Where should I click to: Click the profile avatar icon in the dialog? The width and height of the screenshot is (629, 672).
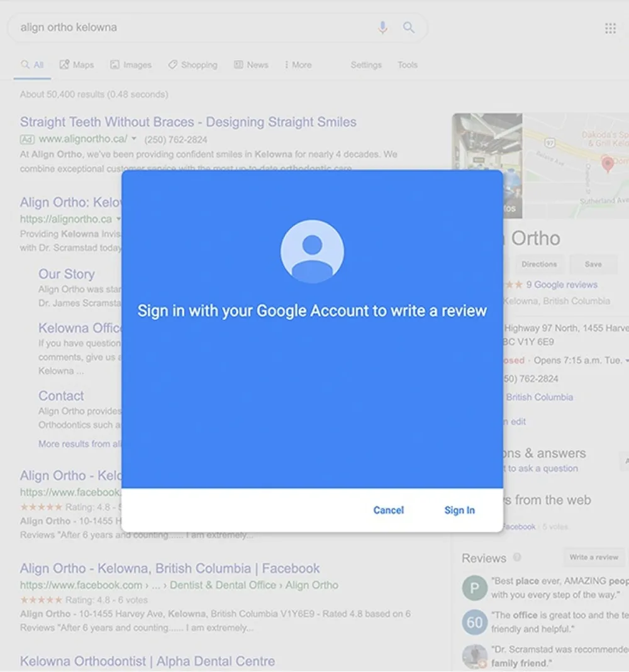(x=312, y=251)
